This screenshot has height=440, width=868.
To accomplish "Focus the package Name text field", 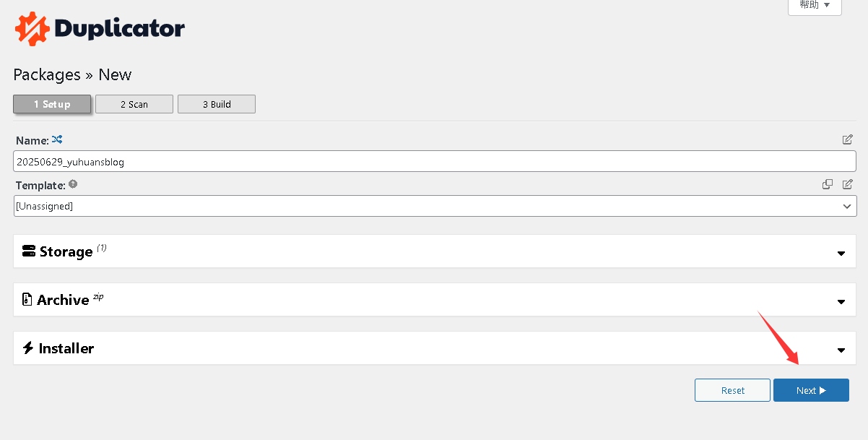I will [x=435, y=161].
